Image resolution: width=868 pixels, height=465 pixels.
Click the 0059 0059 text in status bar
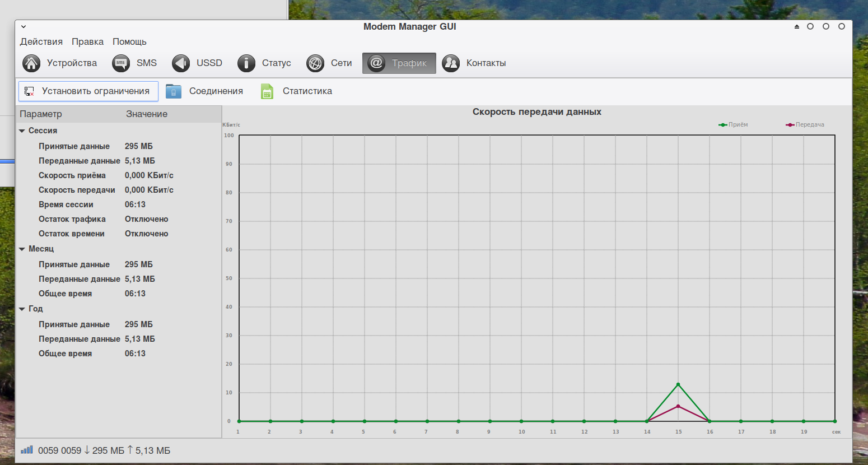[59, 450]
